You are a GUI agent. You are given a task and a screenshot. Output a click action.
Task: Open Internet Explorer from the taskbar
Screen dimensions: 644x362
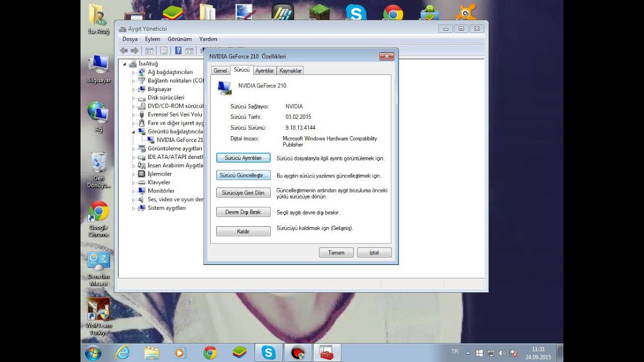122,352
